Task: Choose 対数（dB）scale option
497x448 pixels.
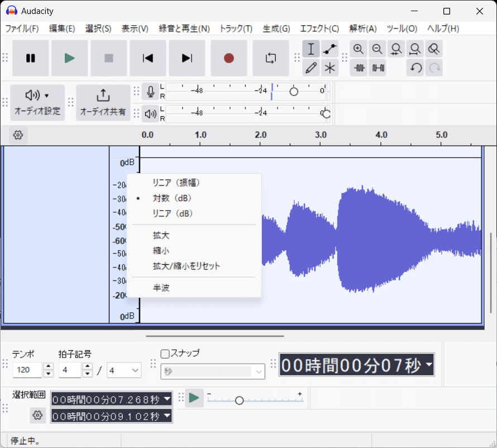Action: pos(194,198)
